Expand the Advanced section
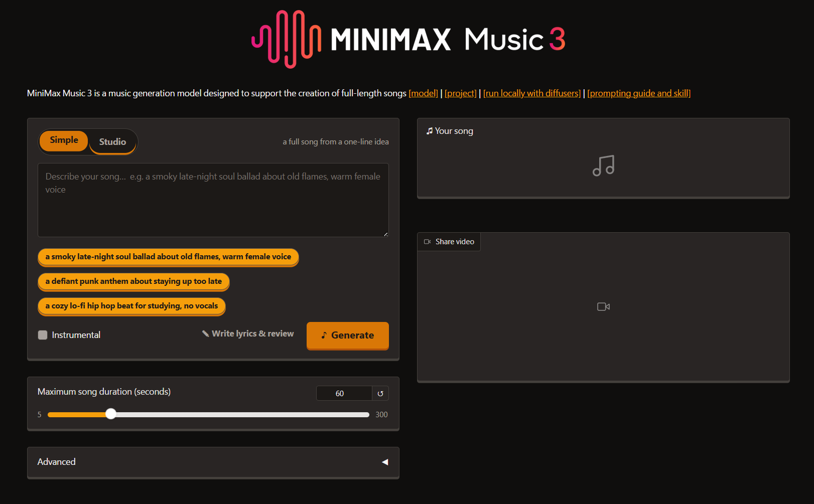The image size is (814, 504). (213, 462)
